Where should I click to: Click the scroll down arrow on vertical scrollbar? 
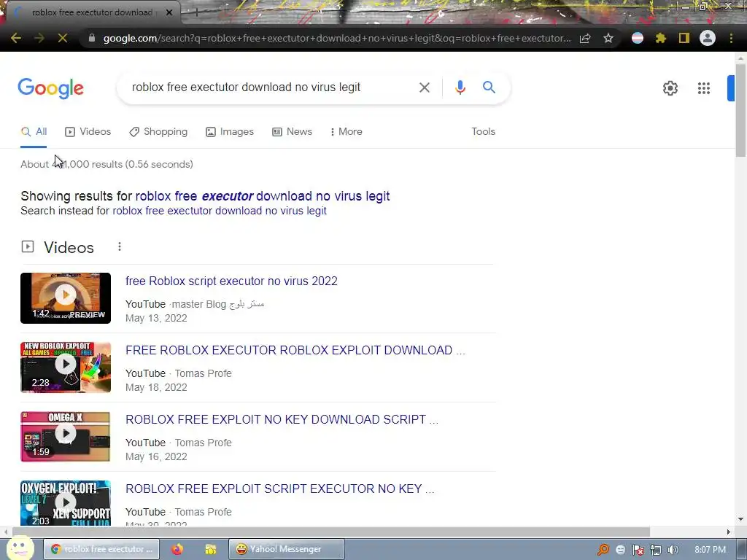coord(740,519)
